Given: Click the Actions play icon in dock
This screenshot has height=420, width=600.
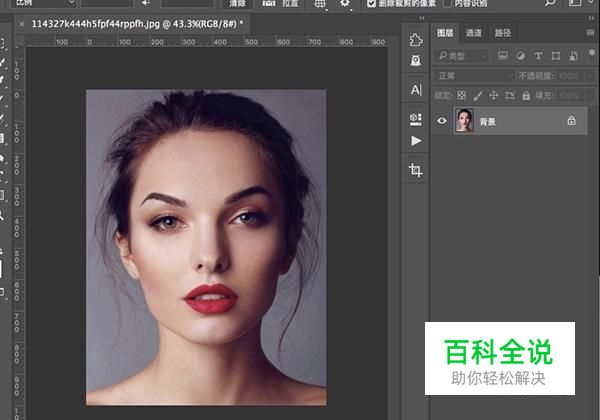Looking at the screenshot, I should coord(416,142).
